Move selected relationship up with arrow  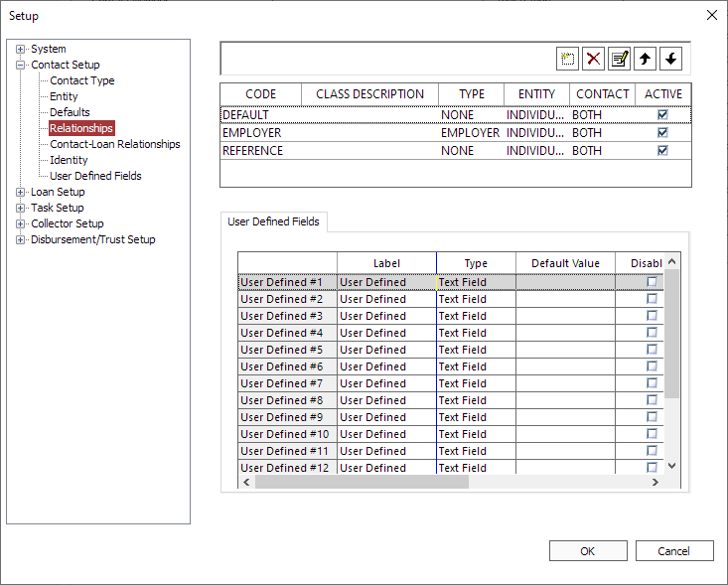pyautogui.click(x=645, y=59)
